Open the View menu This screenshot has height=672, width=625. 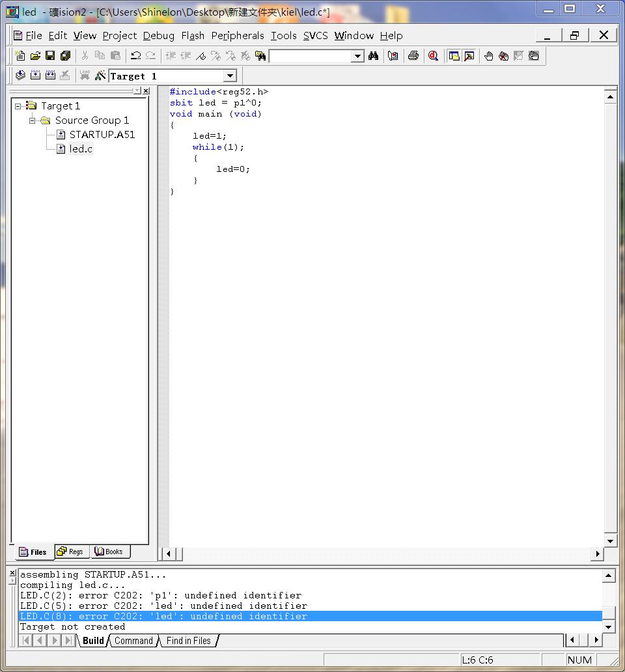[x=85, y=36]
